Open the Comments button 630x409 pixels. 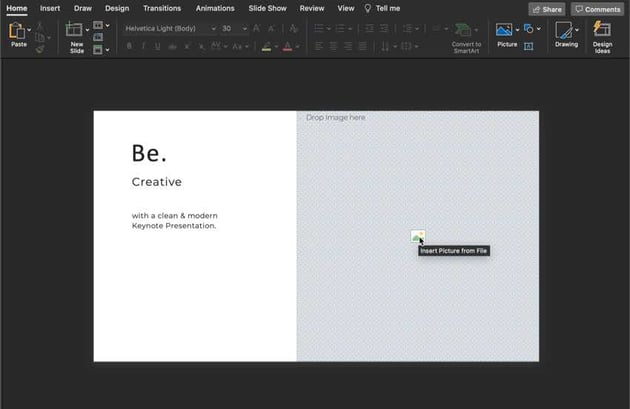(597, 9)
